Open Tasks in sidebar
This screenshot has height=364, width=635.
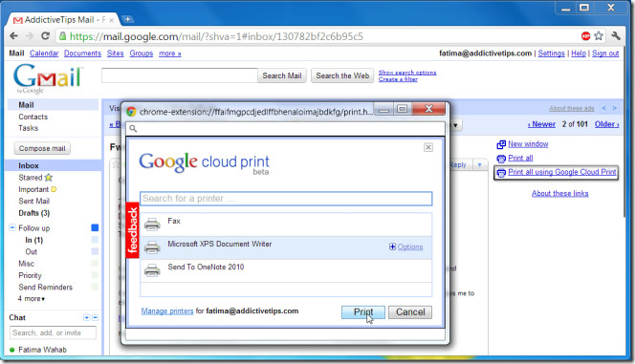click(28, 128)
